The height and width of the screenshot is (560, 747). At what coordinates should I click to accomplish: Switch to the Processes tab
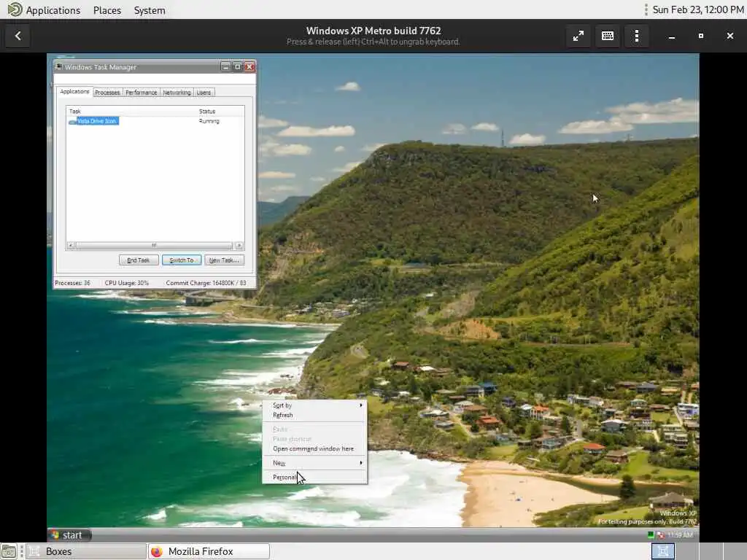pyautogui.click(x=107, y=93)
